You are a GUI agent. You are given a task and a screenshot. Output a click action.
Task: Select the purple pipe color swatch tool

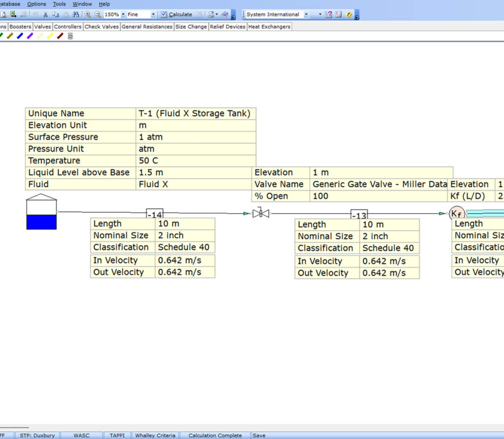pos(30,35)
